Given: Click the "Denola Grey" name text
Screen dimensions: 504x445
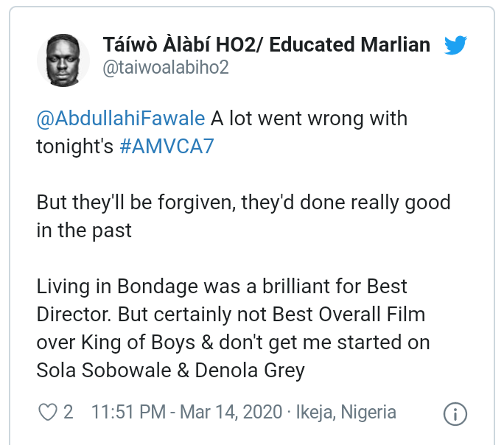Looking at the screenshot, I should tap(250, 369).
